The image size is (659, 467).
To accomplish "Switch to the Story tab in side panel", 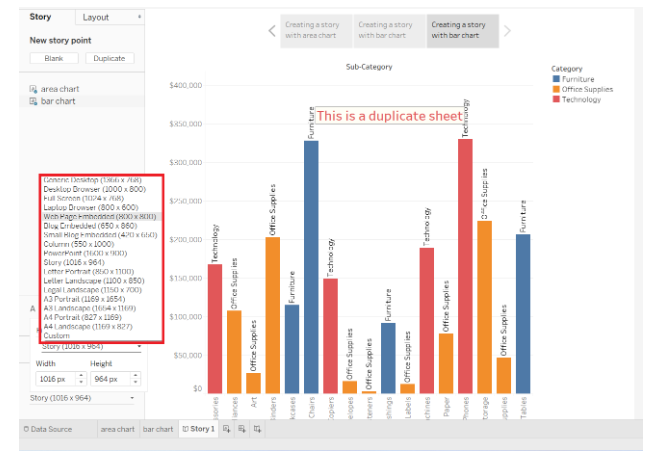I will point(41,17).
